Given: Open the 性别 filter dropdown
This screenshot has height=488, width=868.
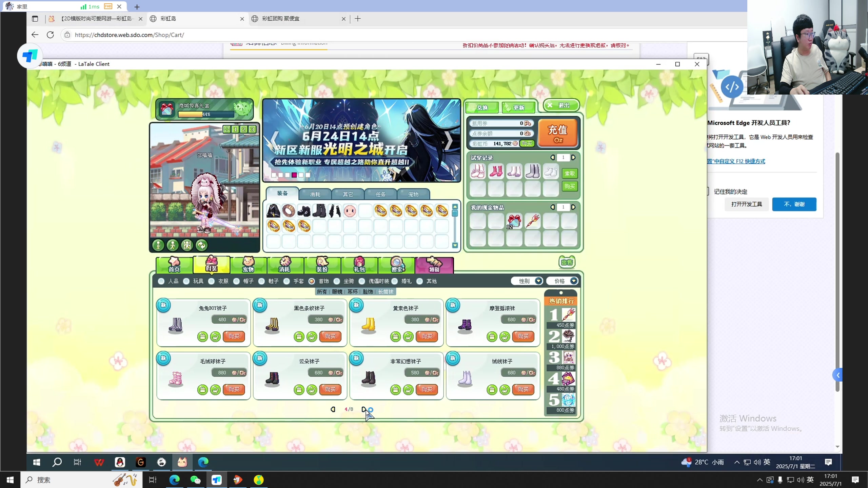Looking at the screenshot, I should (x=527, y=281).
